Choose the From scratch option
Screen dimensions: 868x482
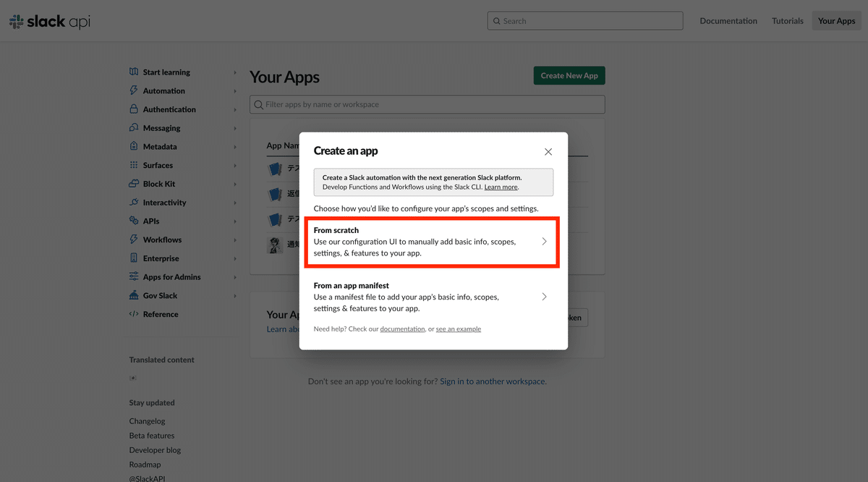[x=432, y=242]
